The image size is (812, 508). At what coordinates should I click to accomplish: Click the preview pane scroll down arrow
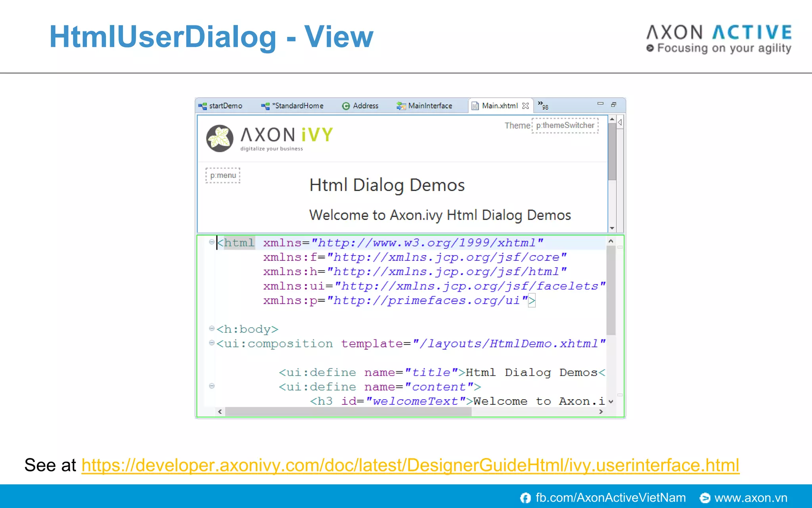pyautogui.click(x=612, y=228)
